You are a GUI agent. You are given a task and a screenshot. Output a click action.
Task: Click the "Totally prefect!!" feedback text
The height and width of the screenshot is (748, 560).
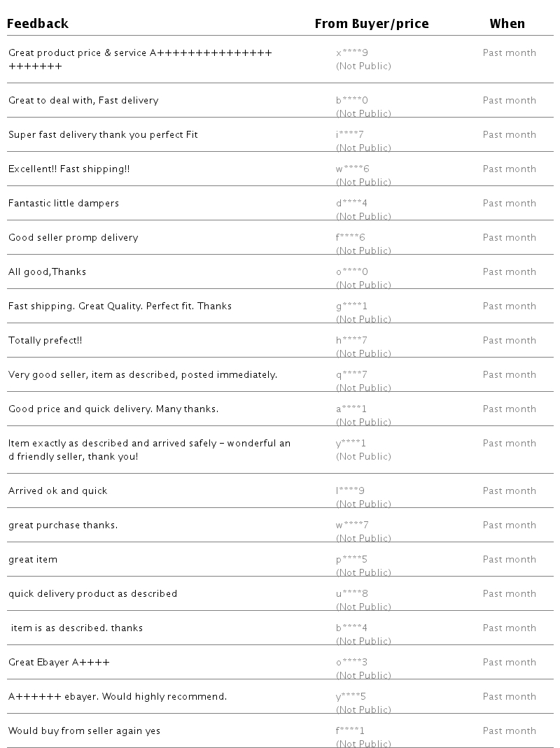pyautogui.click(x=45, y=340)
